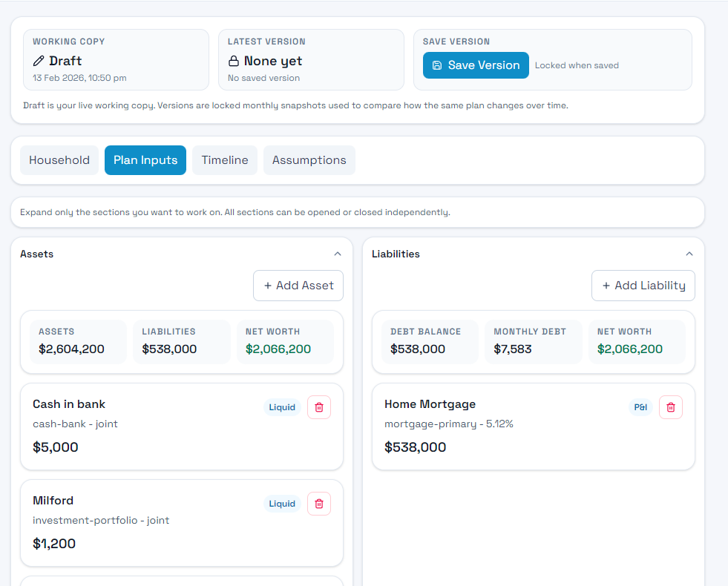Toggle the Liquid badge on Milford
This screenshot has height=586, width=728.
[x=282, y=503]
